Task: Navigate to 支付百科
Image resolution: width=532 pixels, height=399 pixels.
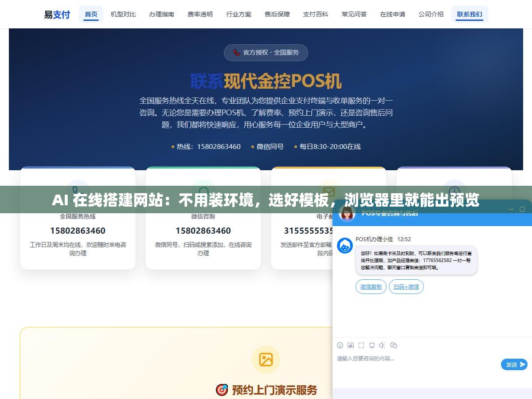Action: point(316,14)
